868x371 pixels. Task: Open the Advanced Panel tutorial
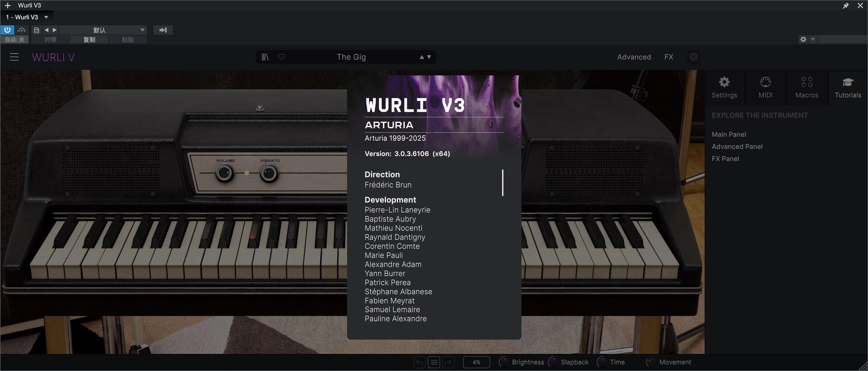(737, 147)
